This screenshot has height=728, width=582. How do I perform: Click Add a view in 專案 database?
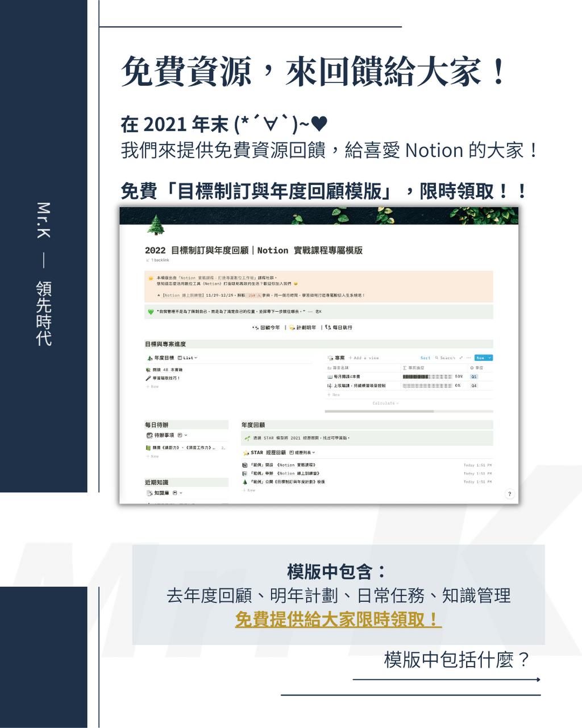pyautogui.click(x=364, y=358)
